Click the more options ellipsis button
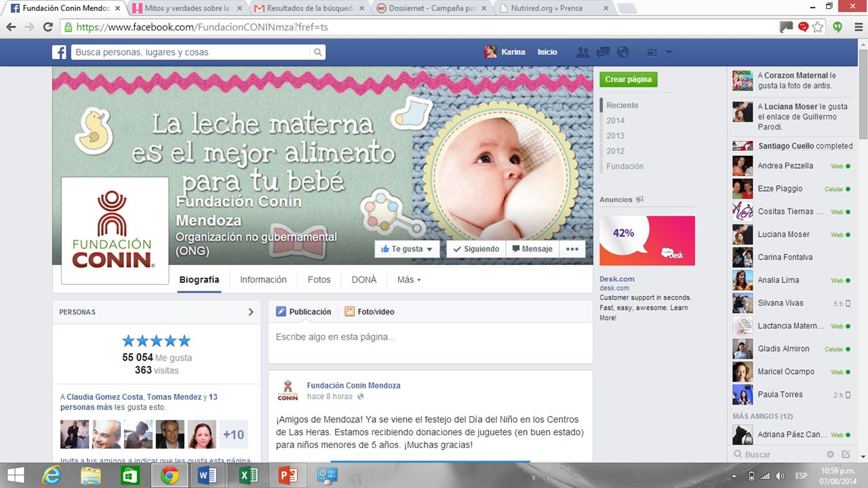Image resolution: width=868 pixels, height=488 pixels. [572, 249]
